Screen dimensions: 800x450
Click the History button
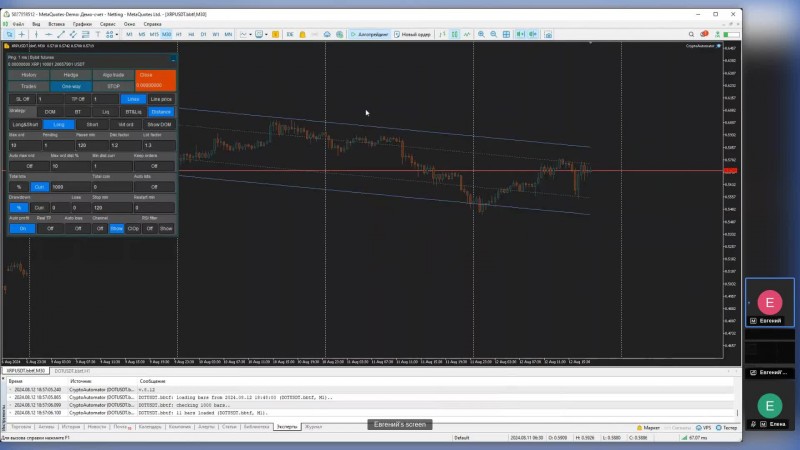[29, 75]
